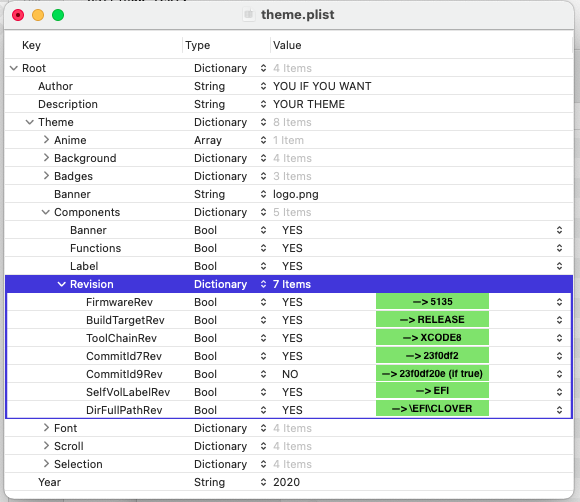Toggle DirFullPathRev bool value popup
The width and height of the screenshot is (580, 502).
tap(559, 410)
